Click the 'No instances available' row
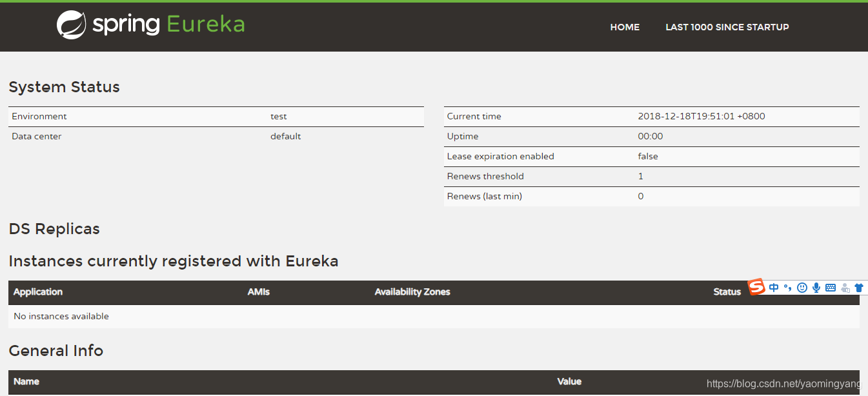The image size is (868, 396). [434, 316]
